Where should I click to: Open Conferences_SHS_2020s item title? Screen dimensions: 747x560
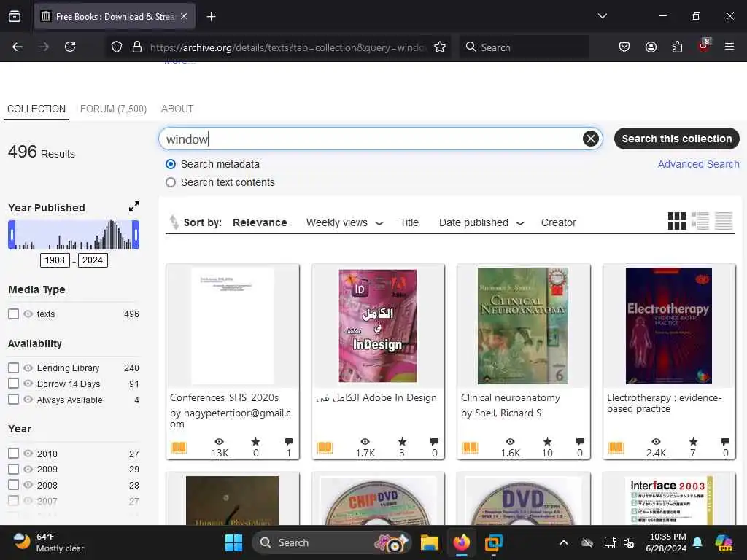(225, 397)
